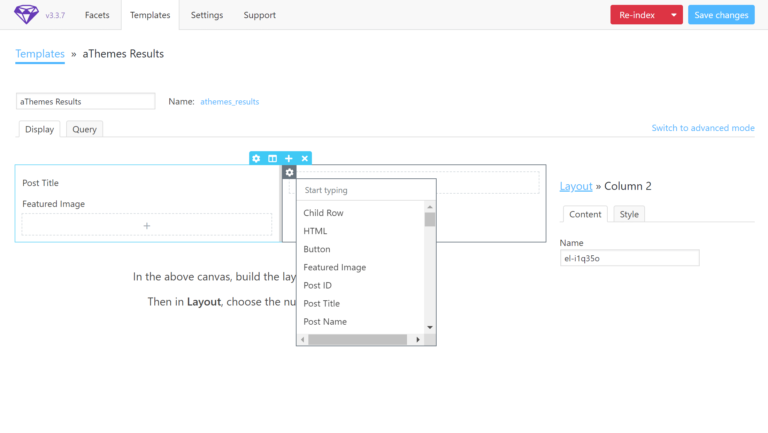This screenshot has width=768, height=433.
Task: Click the Start typing search field
Action: point(366,190)
